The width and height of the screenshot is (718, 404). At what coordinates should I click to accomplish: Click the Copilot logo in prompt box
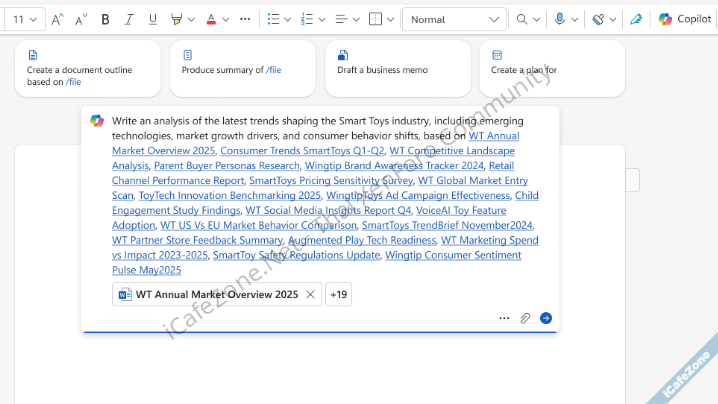coord(97,121)
